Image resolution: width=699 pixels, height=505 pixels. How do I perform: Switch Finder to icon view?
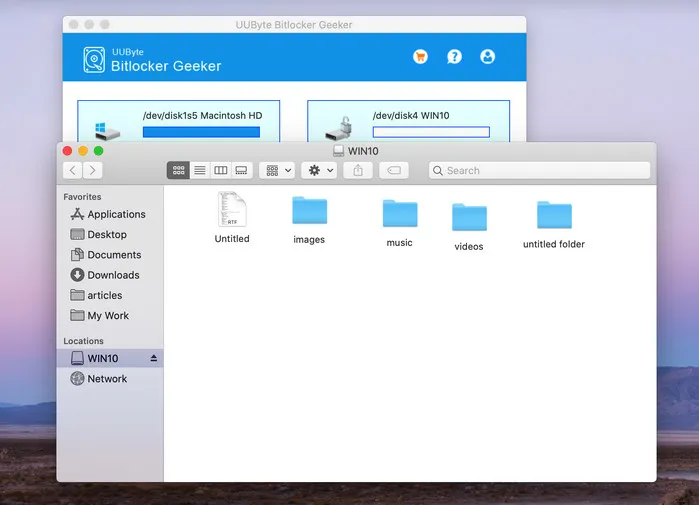(x=178, y=170)
